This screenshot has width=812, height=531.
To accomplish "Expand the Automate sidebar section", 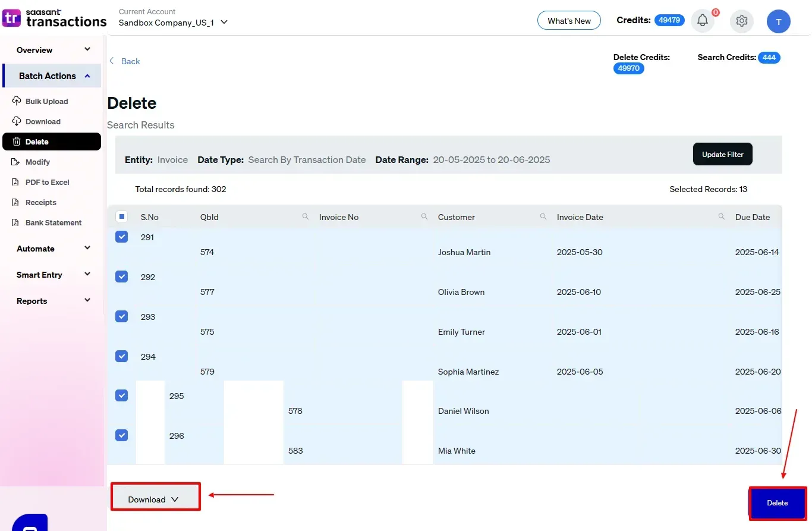I will pos(52,249).
